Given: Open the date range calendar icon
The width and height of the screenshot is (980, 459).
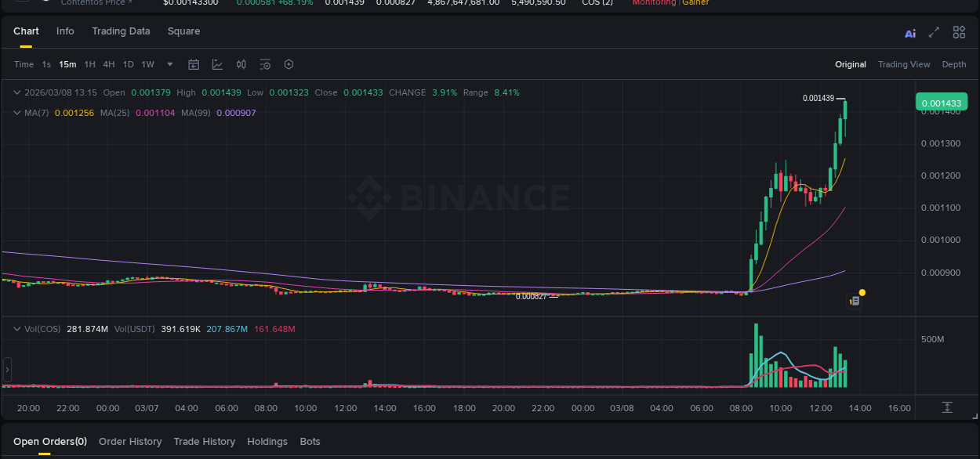Looking at the screenshot, I should (194, 64).
